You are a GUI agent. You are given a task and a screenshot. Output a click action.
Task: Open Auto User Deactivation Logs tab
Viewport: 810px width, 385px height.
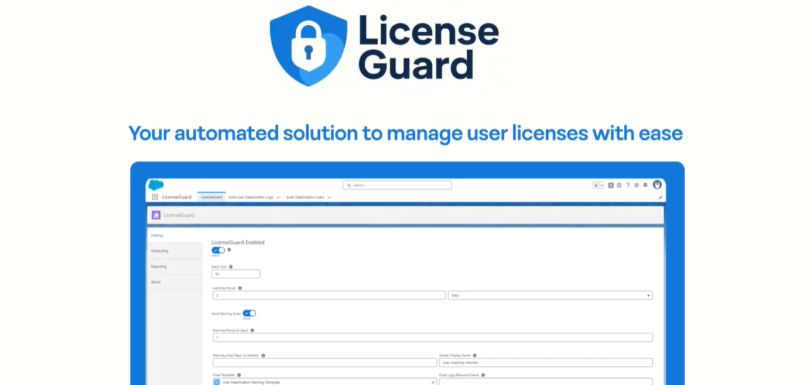tap(251, 197)
